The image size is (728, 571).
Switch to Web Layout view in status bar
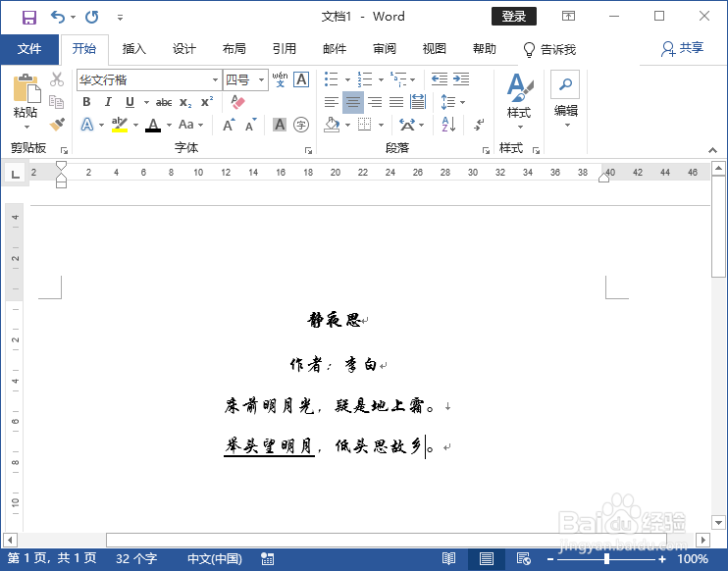click(x=523, y=558)
